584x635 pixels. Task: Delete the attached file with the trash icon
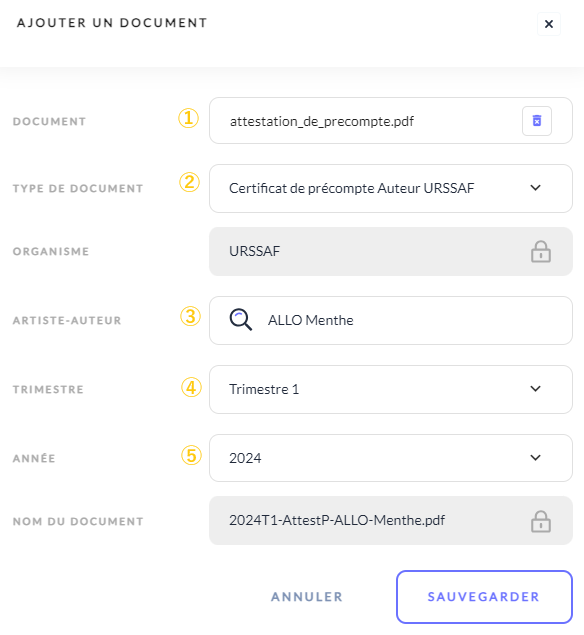pos(537,121)
